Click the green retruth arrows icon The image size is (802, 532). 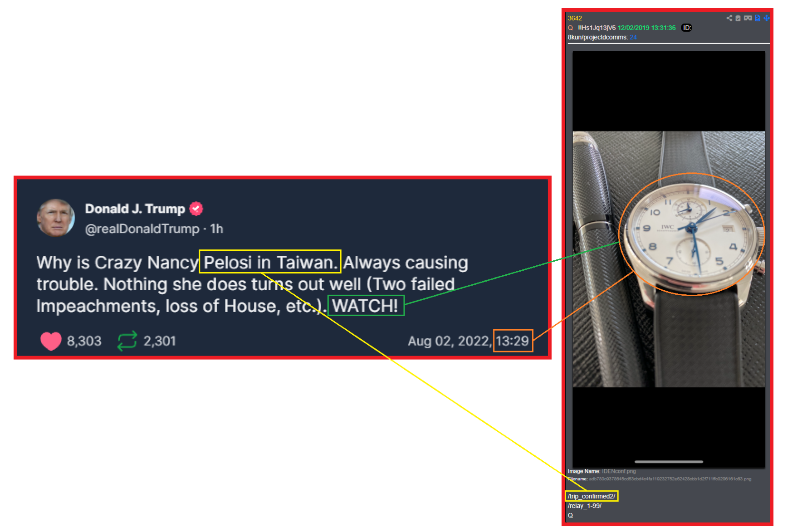tap(127, 341)
